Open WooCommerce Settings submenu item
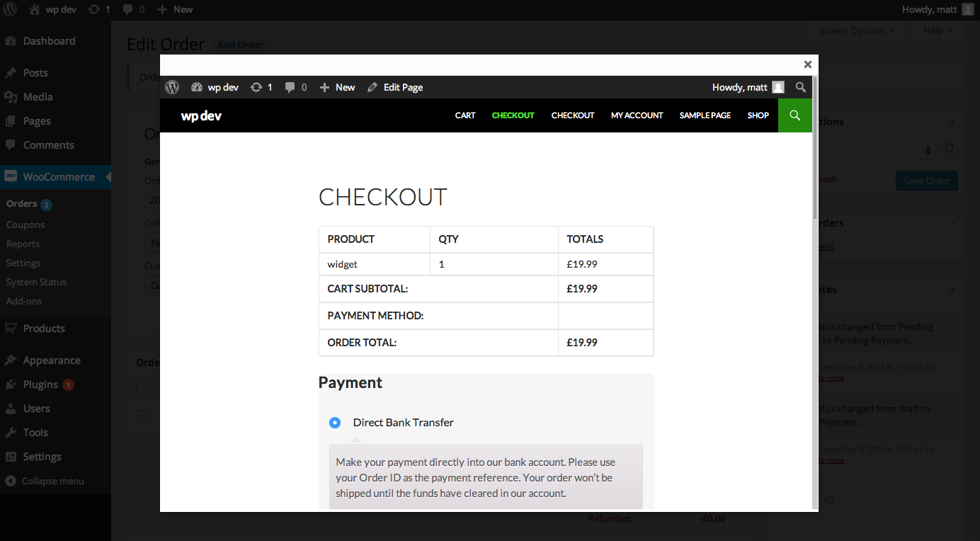Image resolution: width=980 pixels, height=541 pixels. point(23,263)
